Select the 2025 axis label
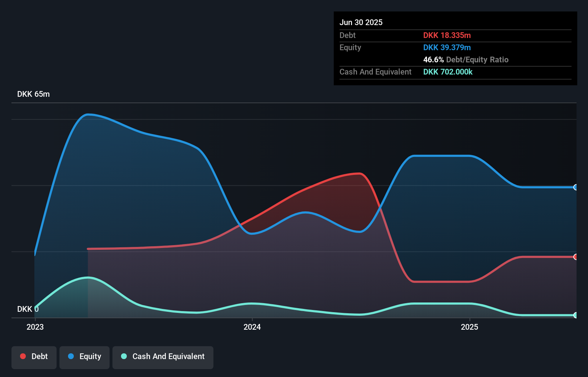 pos(470,327)
